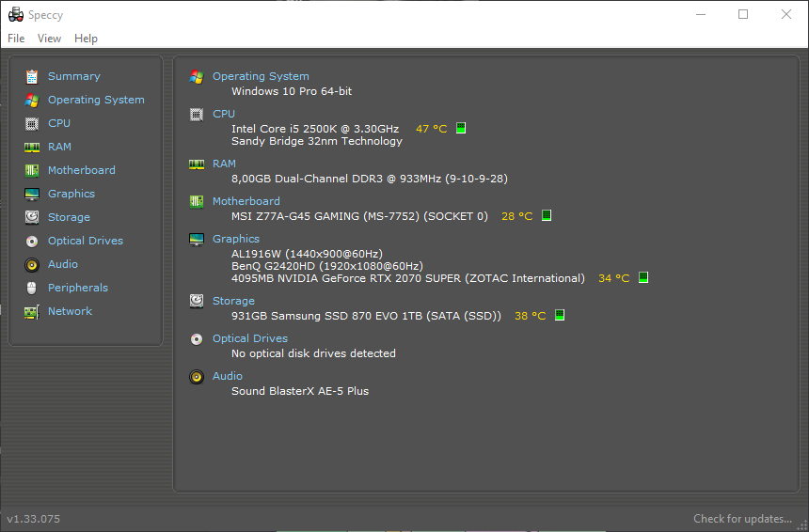Show Peripherals section in sidebar
Viewport: 809px width, 532px height.
pyautogui.click(x=78, y=289)
